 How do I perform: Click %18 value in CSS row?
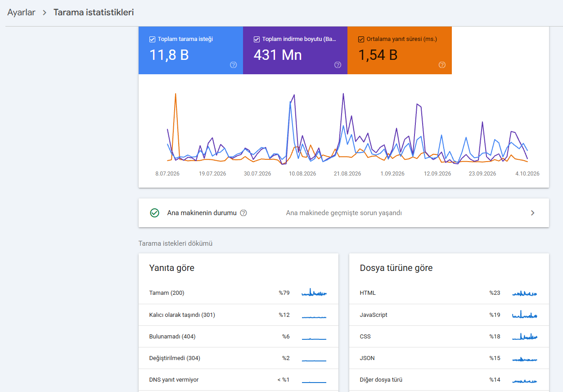(495, 337)
